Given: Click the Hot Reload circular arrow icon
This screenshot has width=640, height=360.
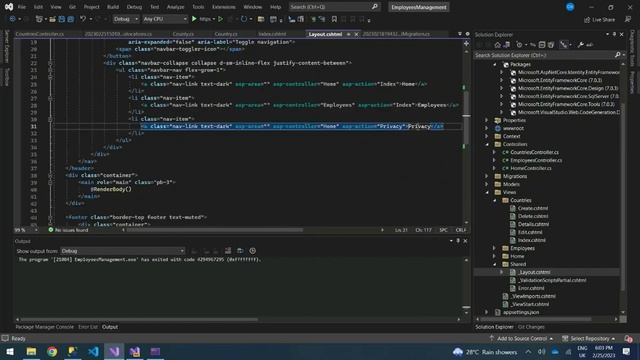Looking at the screenshot, I should pyautogui.click(x=244, y=19).
